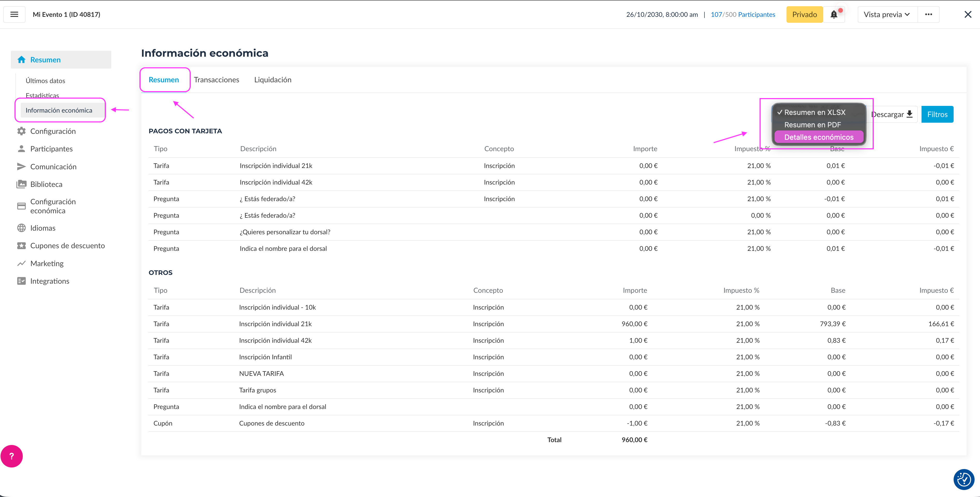
Task: Open the hamburger menu icon
Action: (x=14, y=14)
